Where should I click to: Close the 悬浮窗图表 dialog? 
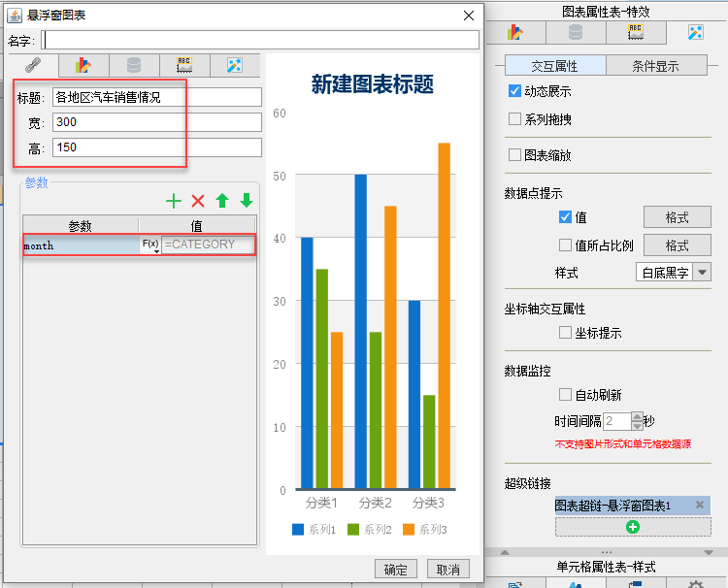[469, 16]
